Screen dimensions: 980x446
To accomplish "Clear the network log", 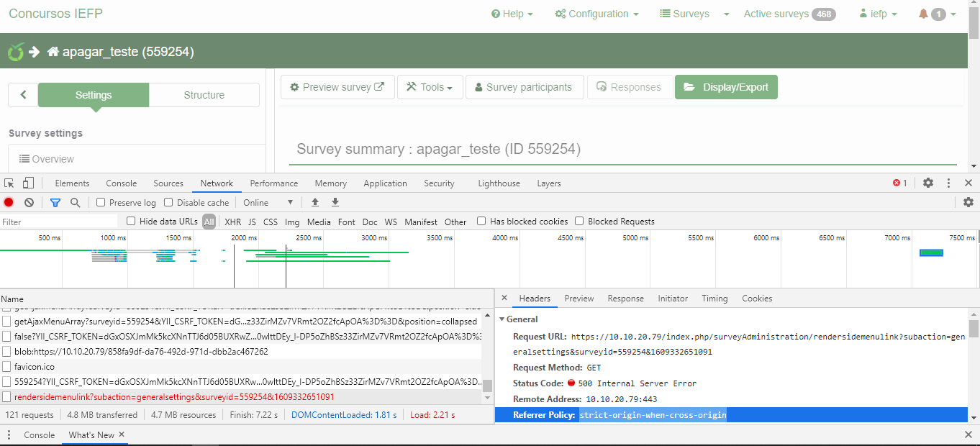I will [x=29, y=203].
